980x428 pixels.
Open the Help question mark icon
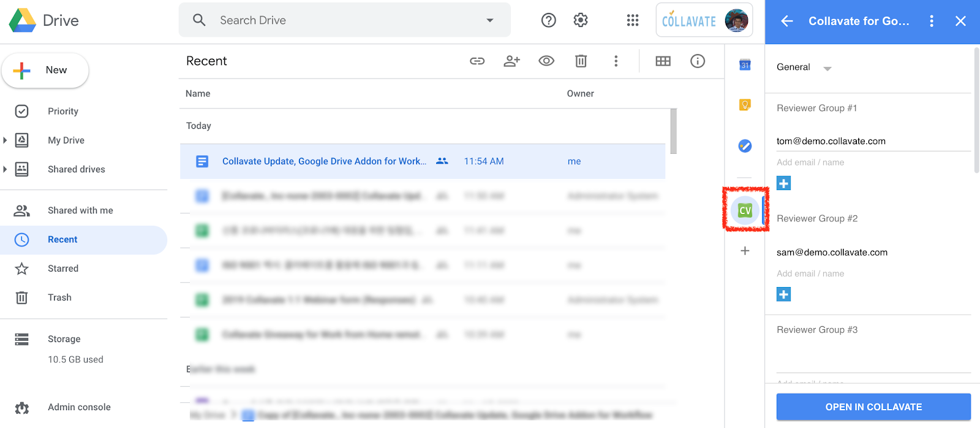549,20
